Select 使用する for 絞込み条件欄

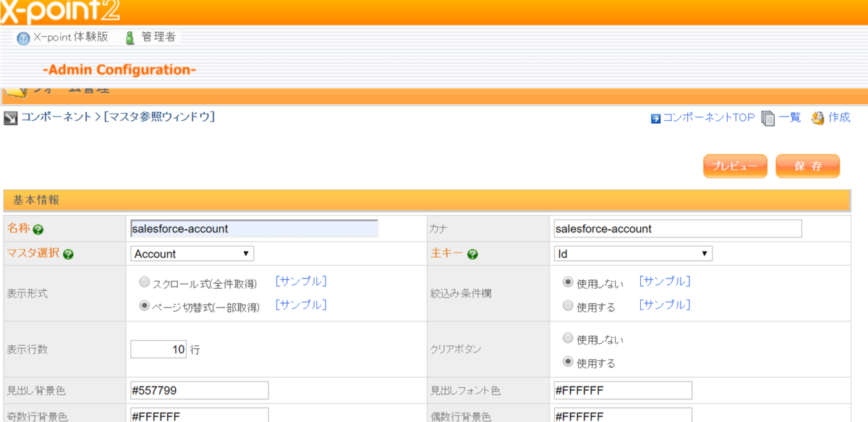point(568,305)
